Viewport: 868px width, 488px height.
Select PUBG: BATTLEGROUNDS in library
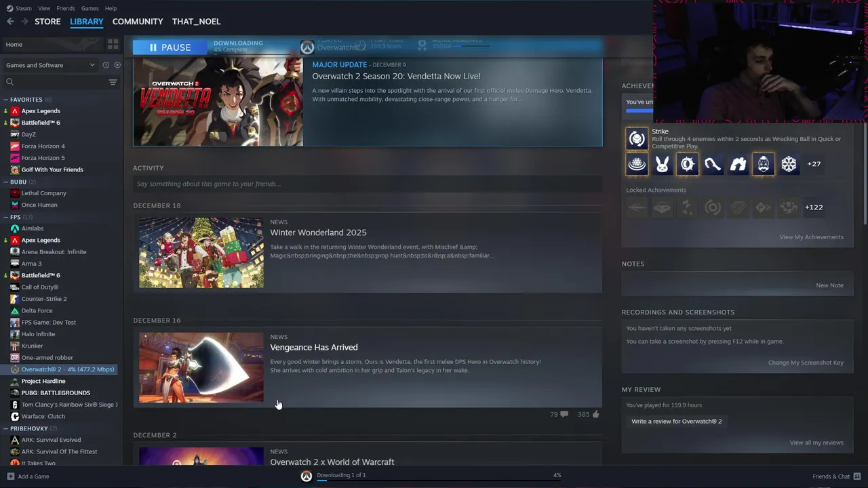56,392
